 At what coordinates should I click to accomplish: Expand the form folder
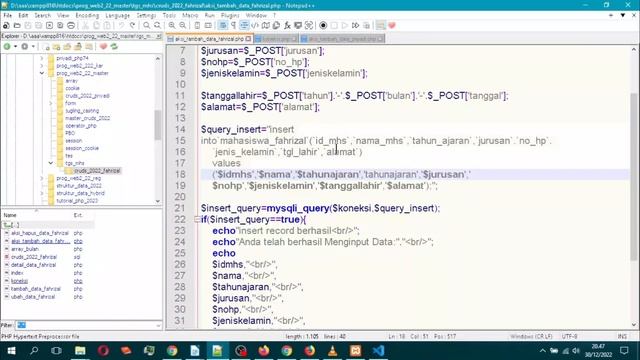pos(51,103)
